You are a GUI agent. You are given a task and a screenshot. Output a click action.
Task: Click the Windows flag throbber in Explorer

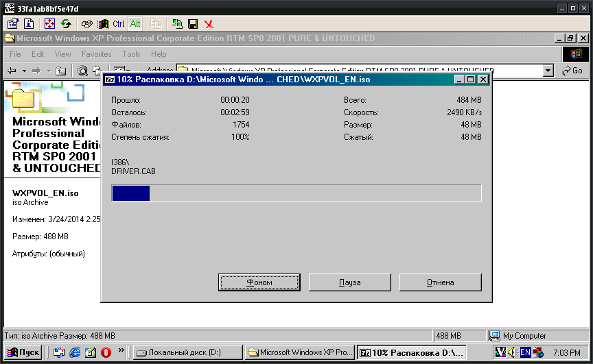(576, 54)
